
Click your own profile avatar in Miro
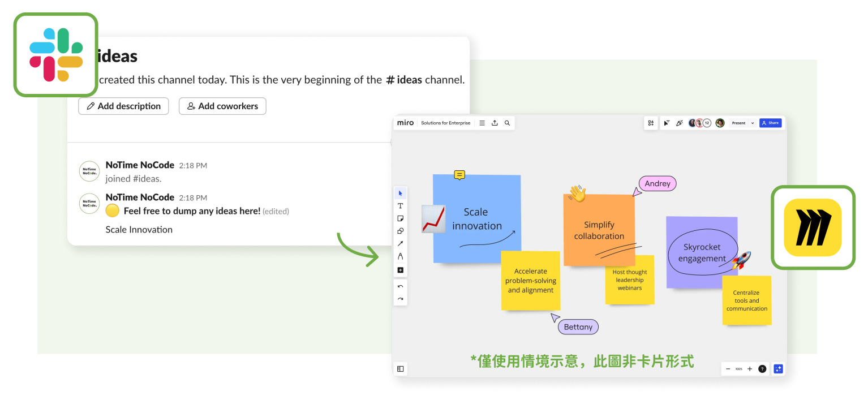720,123
